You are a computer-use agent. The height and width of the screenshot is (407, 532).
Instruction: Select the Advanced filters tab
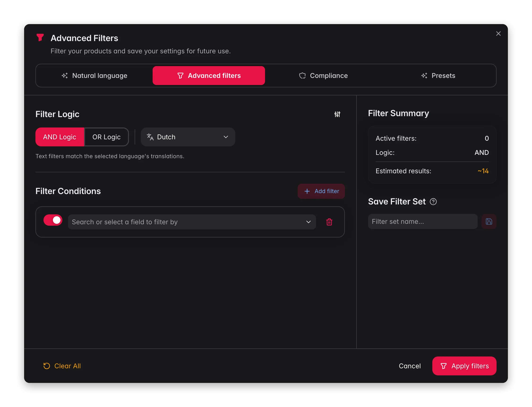(x=209, y=76)
